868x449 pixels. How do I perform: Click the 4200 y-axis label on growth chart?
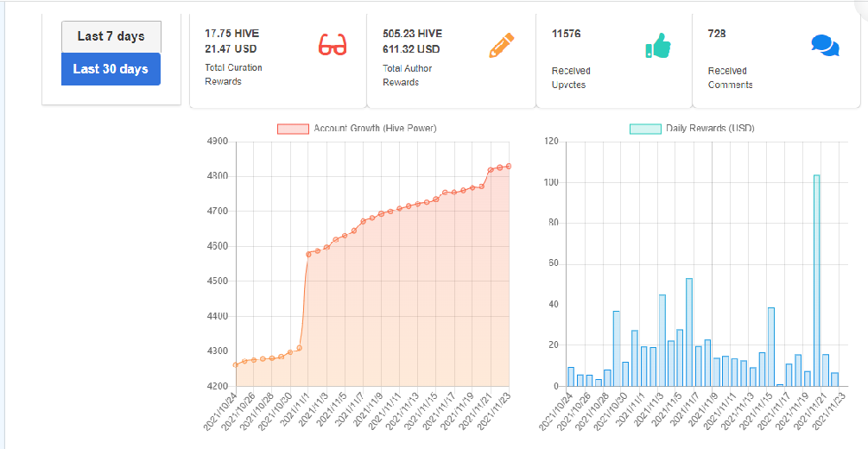(x=217, y=387)
